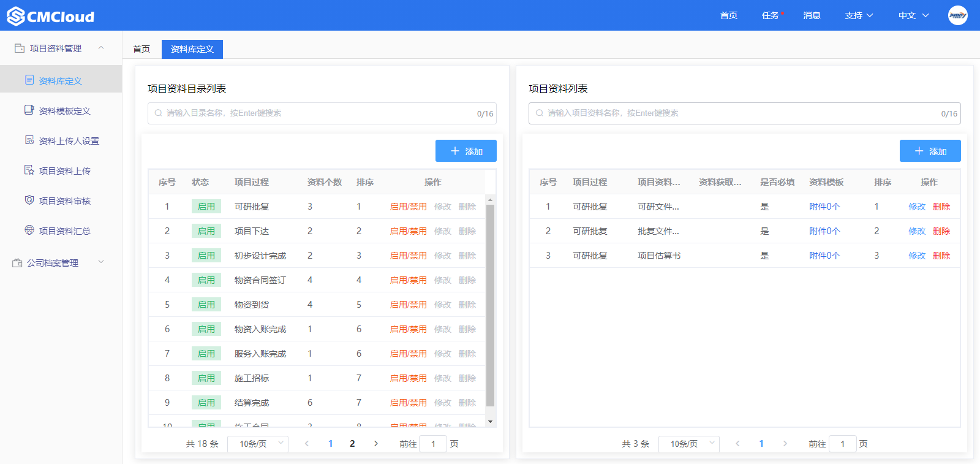
Task: Toggle 启用/禁用 for 物资入账完成 row
Action: pyautogui.click(x=409, y=329)
